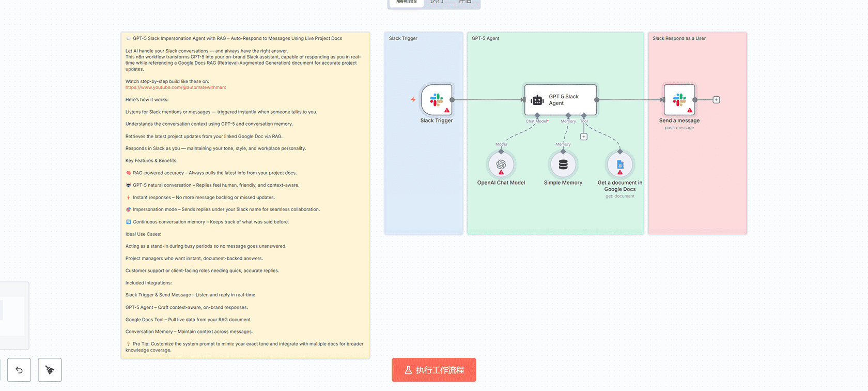Screen dimensions: 868x391
Task: Select the Simple Memory node
Action: click(563, 165)
